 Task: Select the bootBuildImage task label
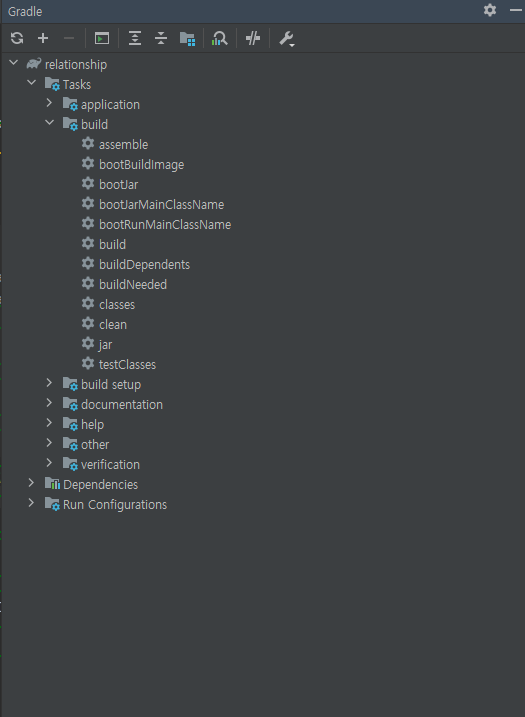tap(141, 165)
